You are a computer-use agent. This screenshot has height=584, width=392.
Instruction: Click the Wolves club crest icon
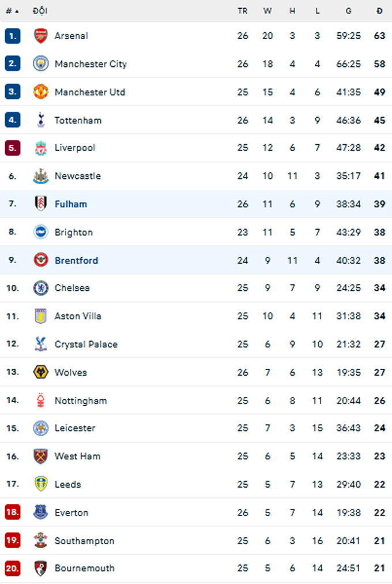pos(41,372)
